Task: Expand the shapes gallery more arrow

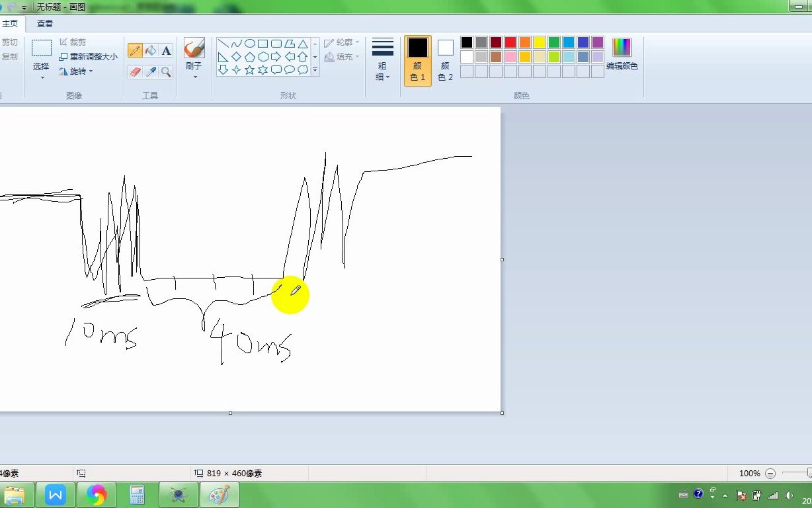Action: coord(315,69)
